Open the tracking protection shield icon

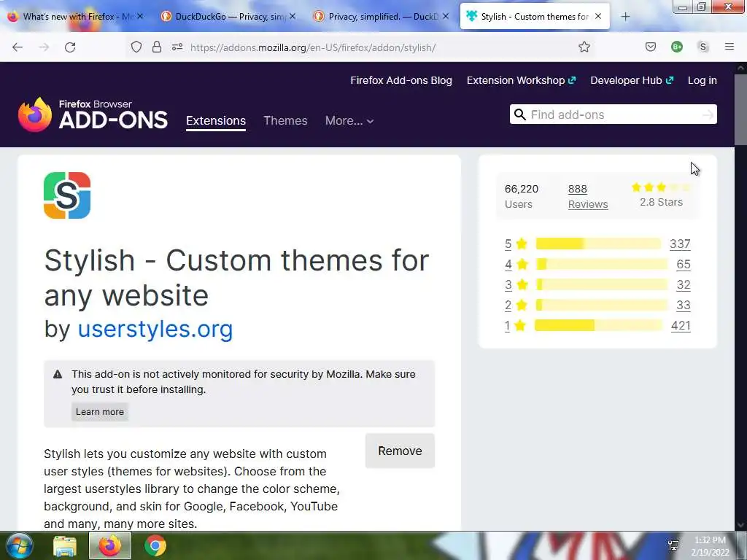136,47
